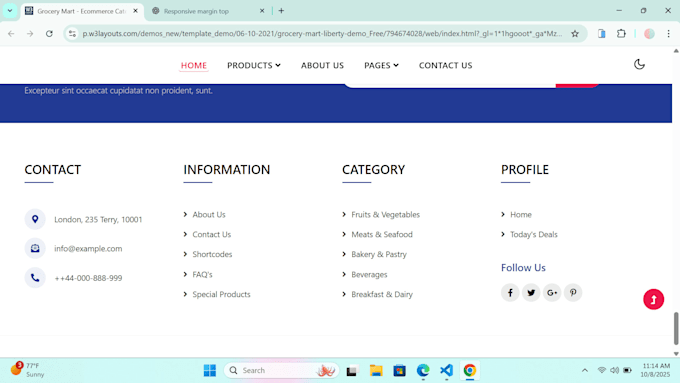The height and width of the screenshot is (383, 680).
Task: Open Twitter social icon under Follow Us
Action: pos(531,293)
